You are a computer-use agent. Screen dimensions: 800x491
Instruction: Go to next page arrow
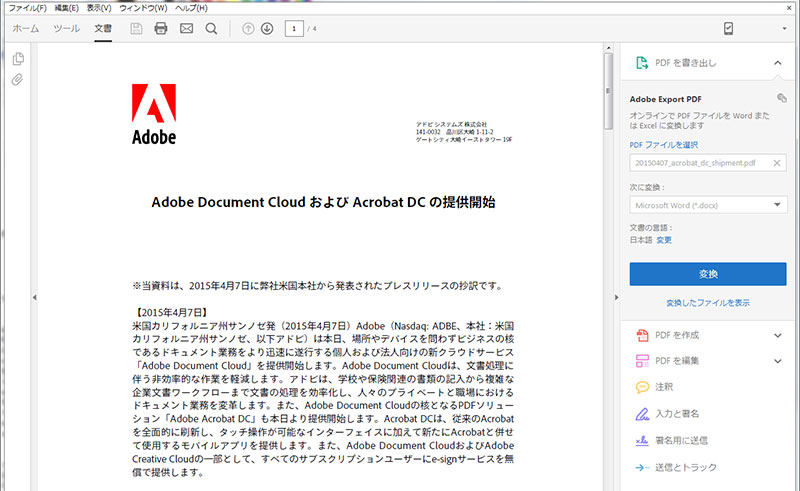coord(267,29)
